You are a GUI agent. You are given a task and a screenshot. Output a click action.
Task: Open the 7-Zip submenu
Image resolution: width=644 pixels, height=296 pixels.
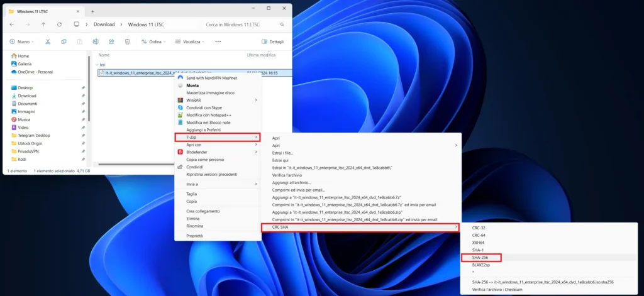click(218, 137)
